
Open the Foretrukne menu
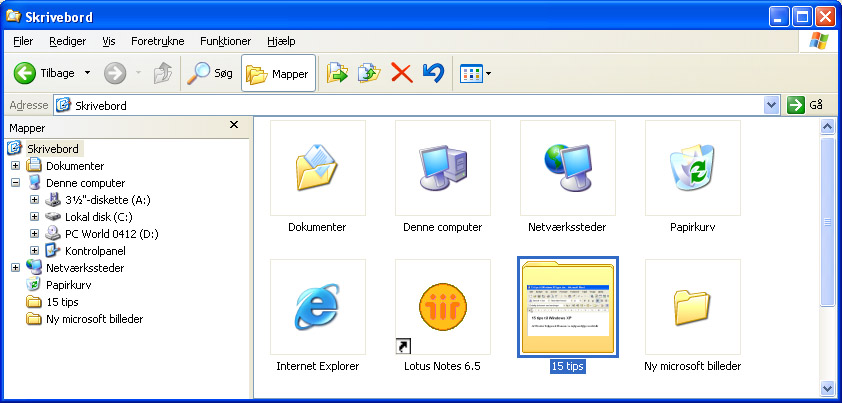(157, 41)
